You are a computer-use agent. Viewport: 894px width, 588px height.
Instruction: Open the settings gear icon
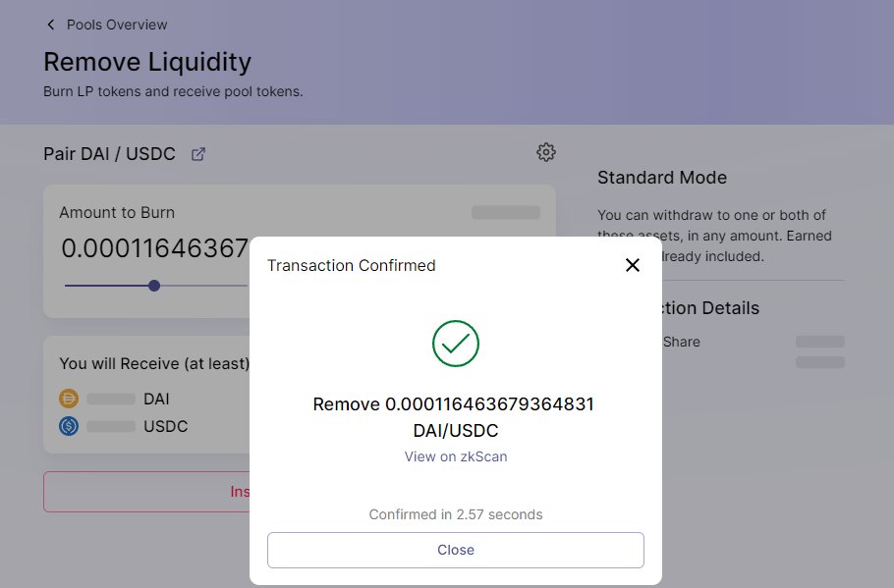click(x=545, y=152)
